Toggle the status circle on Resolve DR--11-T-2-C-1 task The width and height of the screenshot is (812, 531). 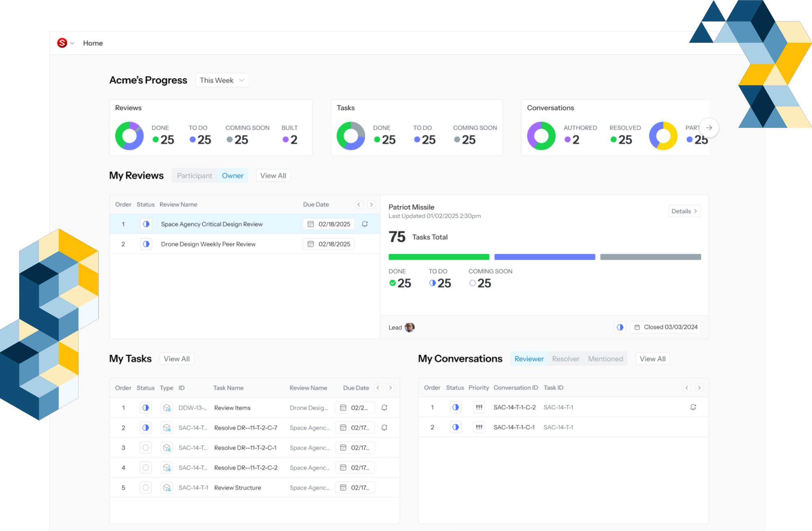pyautogui.click(x=145, y=448)
